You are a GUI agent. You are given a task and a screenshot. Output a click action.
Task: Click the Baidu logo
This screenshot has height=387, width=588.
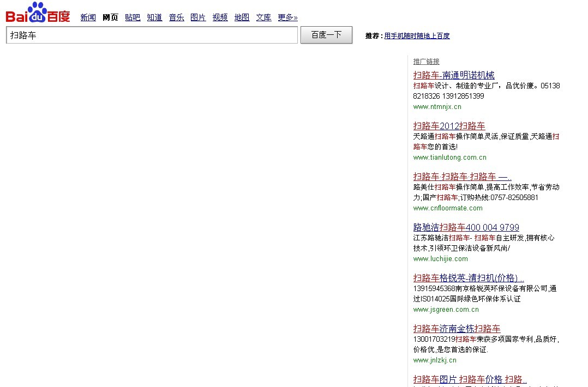tap(38, 14)
